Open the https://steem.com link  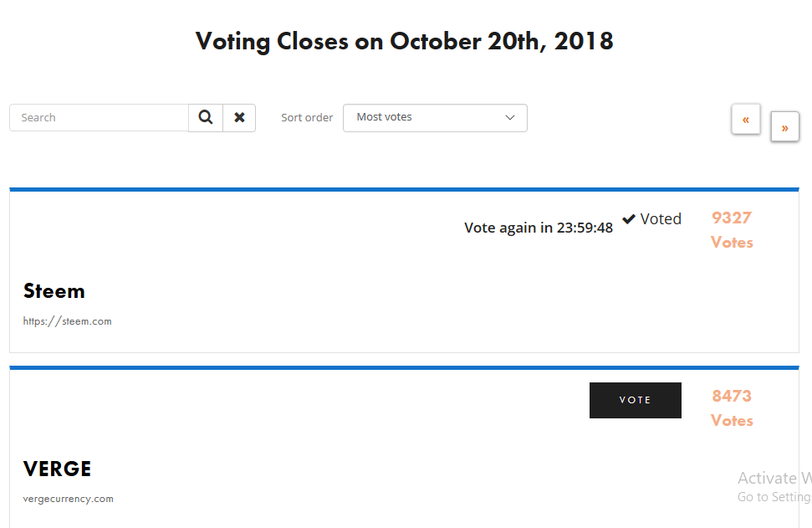(x=67, y=321)
